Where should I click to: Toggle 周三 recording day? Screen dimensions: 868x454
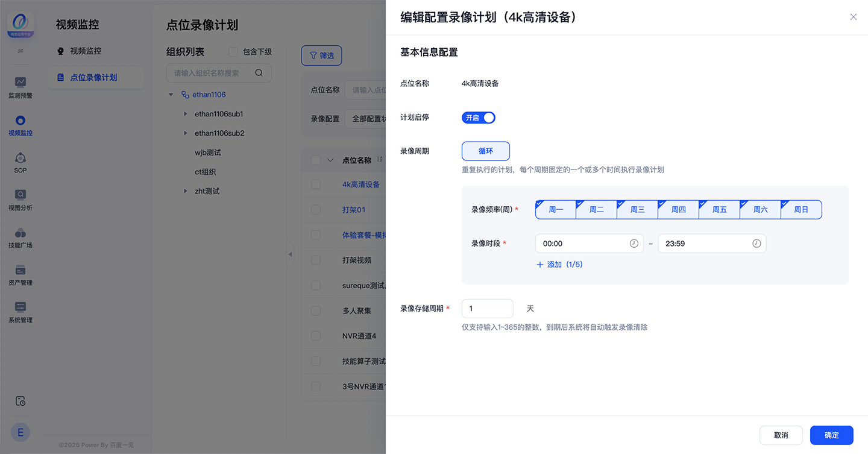638,209
